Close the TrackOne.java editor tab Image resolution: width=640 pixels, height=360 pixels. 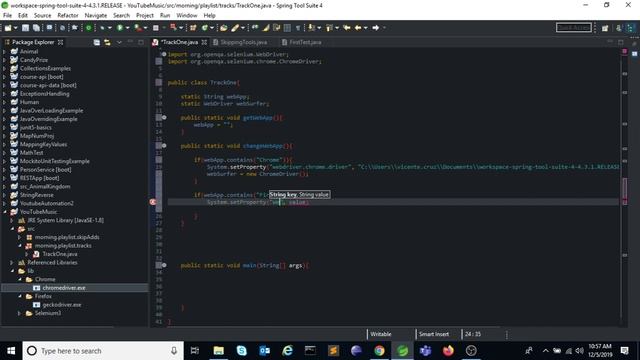(x=204, y=42)
